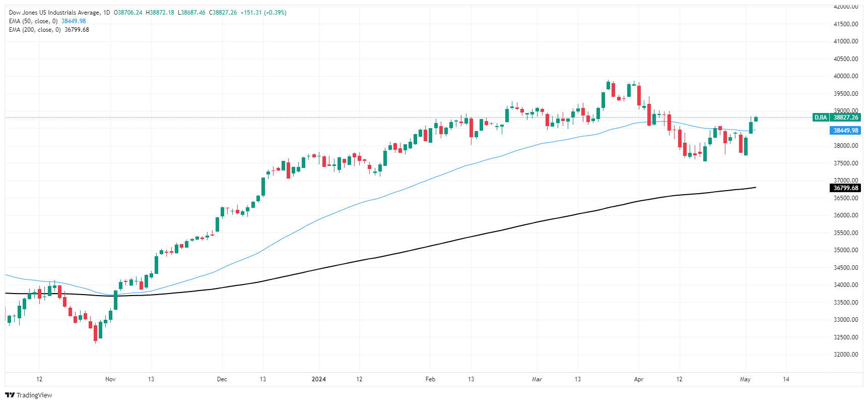Screen dimensions: 868x404
Task: Select the EMA 50 indicator legend
Action: pyautogui.click(x=47, y=21)
